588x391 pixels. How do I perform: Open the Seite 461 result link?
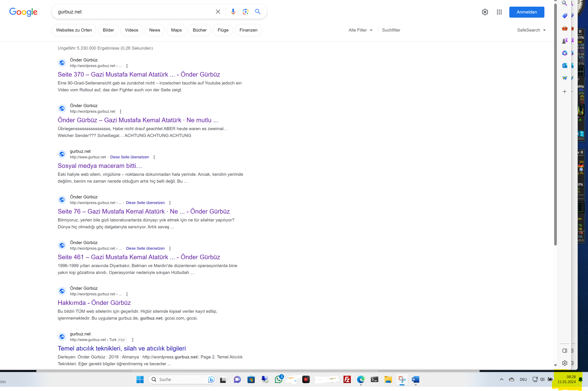(139, 257)
